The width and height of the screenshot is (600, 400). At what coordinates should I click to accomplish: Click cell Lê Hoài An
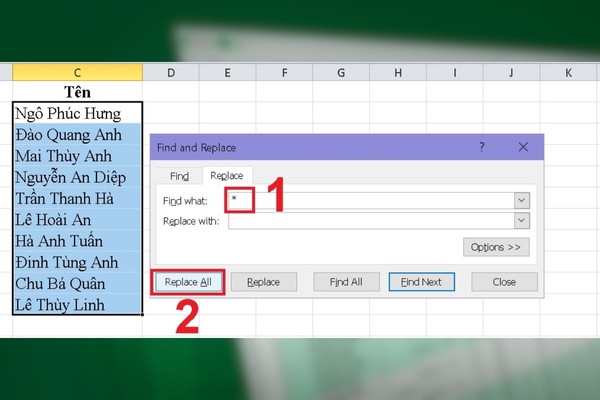click(77, 219)
